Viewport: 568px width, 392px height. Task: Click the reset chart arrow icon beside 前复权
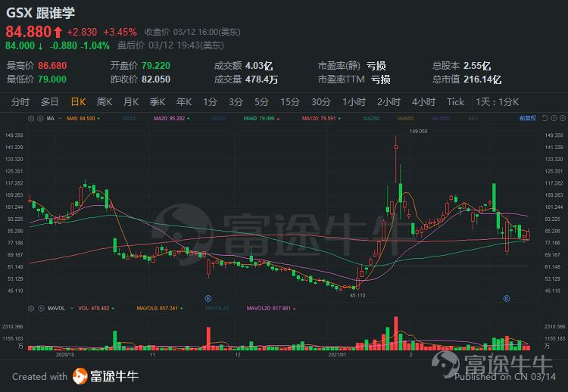click(545, 118)
